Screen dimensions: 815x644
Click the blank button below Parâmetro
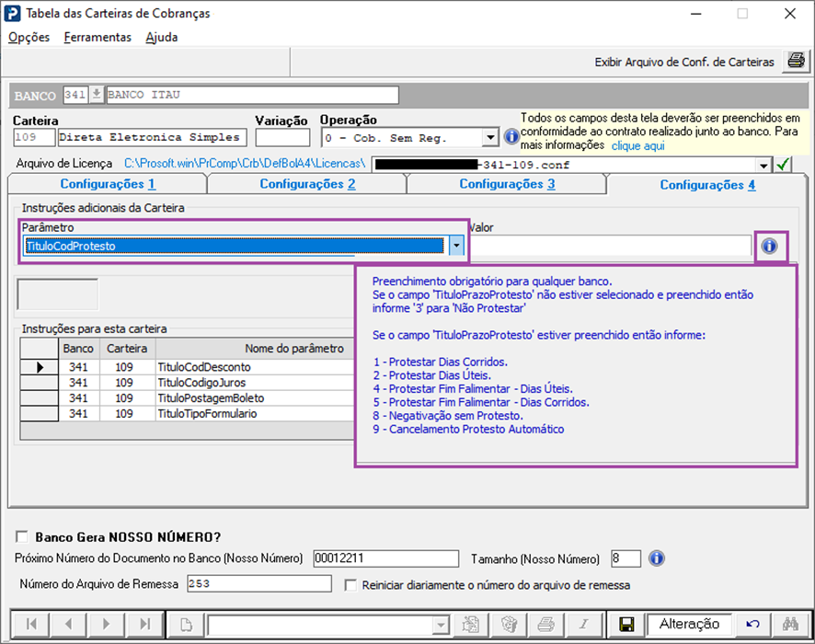tap(57, 294)
